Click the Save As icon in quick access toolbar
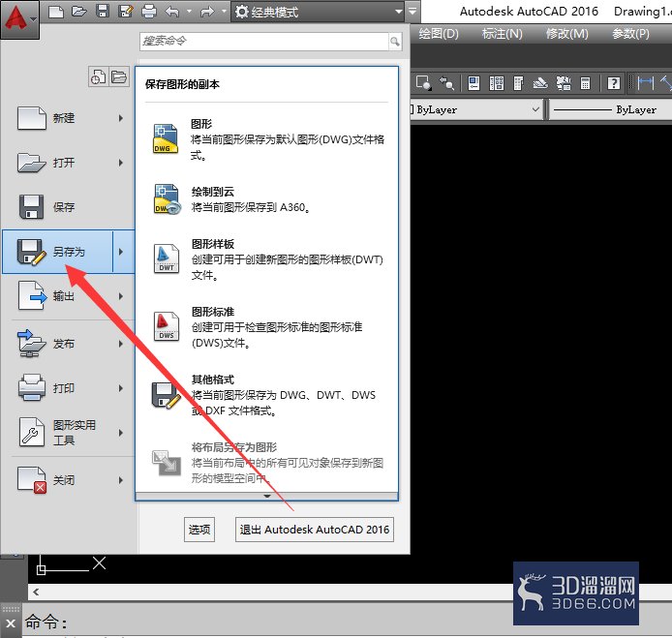 pos(125,12)
